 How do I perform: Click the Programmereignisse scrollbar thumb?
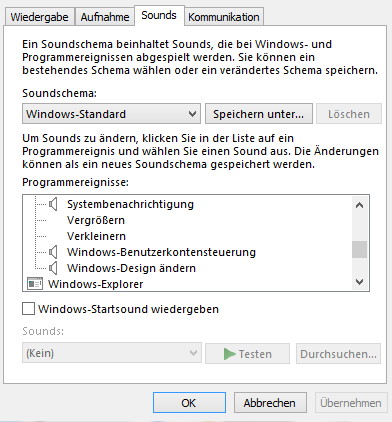click(x=359, y=249)
